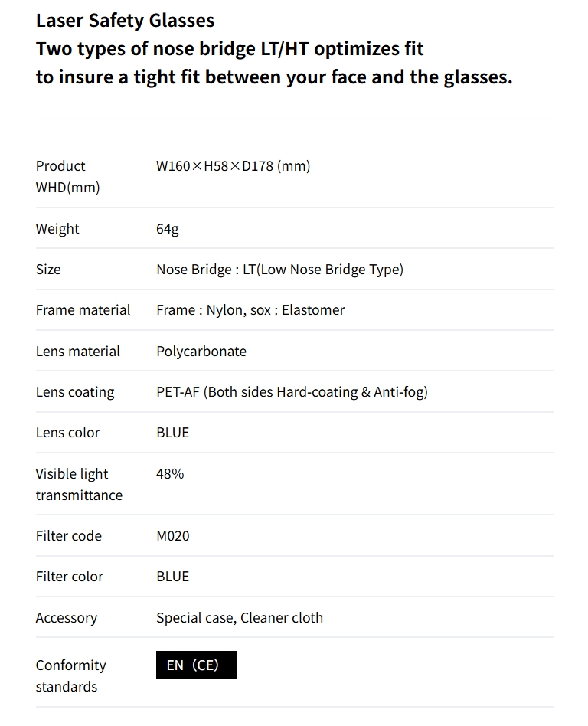Screen dimensions: 588x726
Task: Click the Low Nose Bridge Type value
Action: [x=279, y=269]
